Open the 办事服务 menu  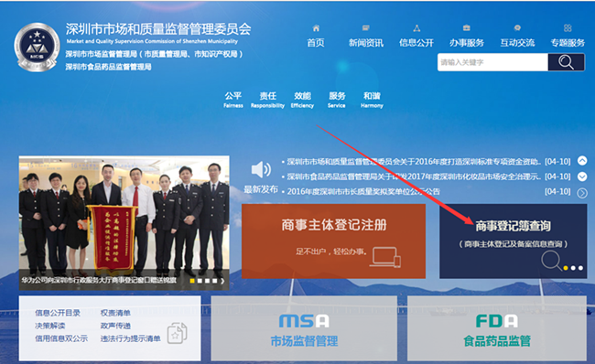(467, 43)
